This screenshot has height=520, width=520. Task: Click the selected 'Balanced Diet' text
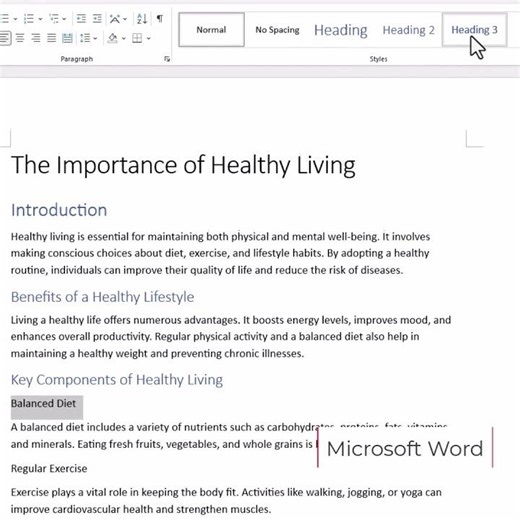click(x=43, y=404)
